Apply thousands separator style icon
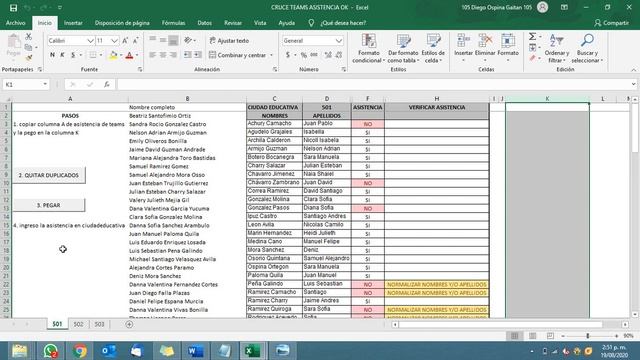 point(314,55)
